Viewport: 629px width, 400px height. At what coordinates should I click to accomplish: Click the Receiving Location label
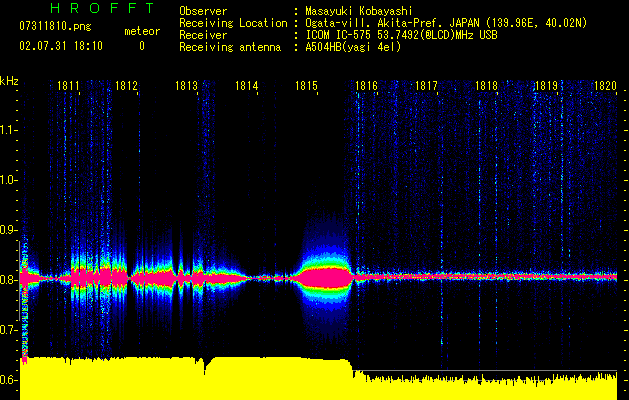click(x=233, y=23)
